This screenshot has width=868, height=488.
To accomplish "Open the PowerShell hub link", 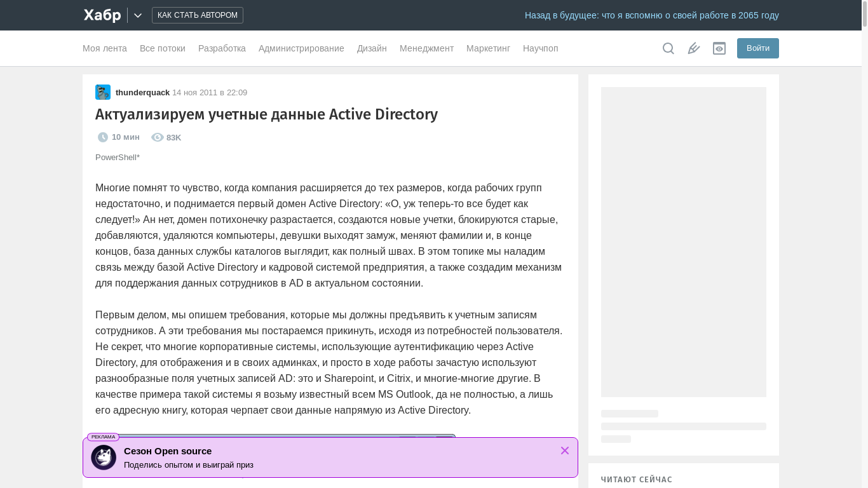I will 118,158.
